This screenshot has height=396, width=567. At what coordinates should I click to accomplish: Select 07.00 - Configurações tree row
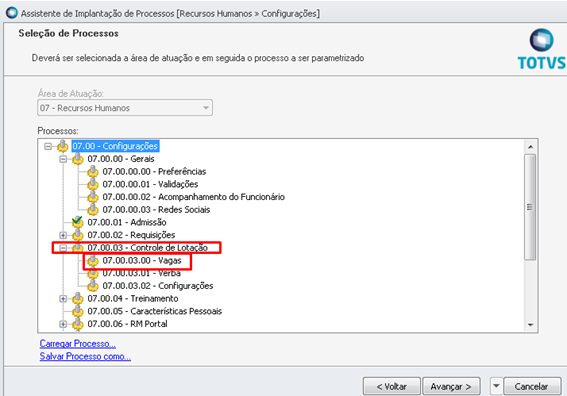[x=115, y=146]
